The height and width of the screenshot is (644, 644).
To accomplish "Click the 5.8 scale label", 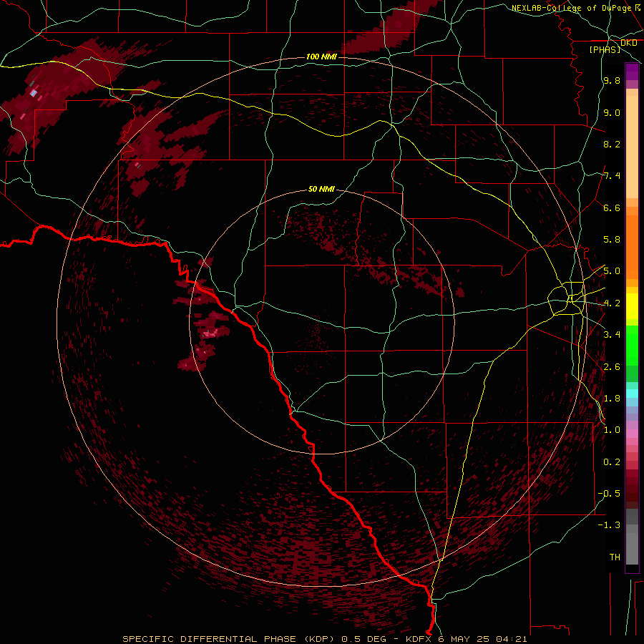I will (x=612, y=240).
